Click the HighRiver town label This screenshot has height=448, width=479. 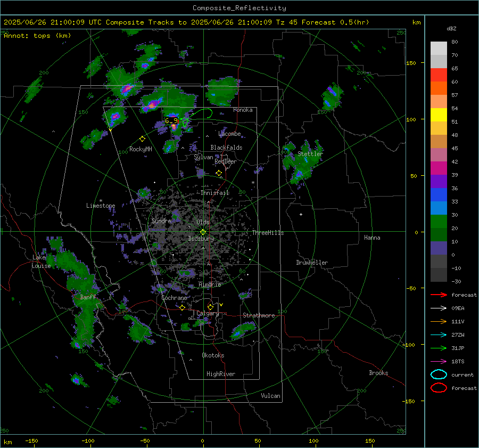(221, 374)
